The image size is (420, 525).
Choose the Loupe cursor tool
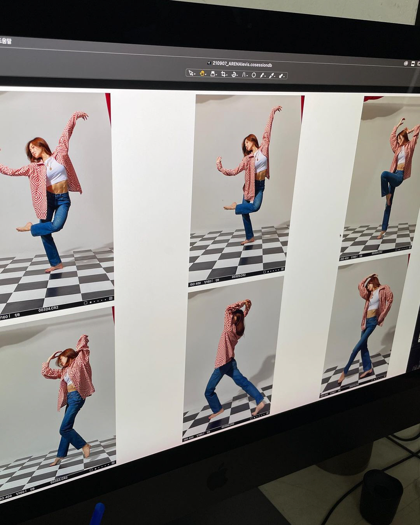click(213, 74)
